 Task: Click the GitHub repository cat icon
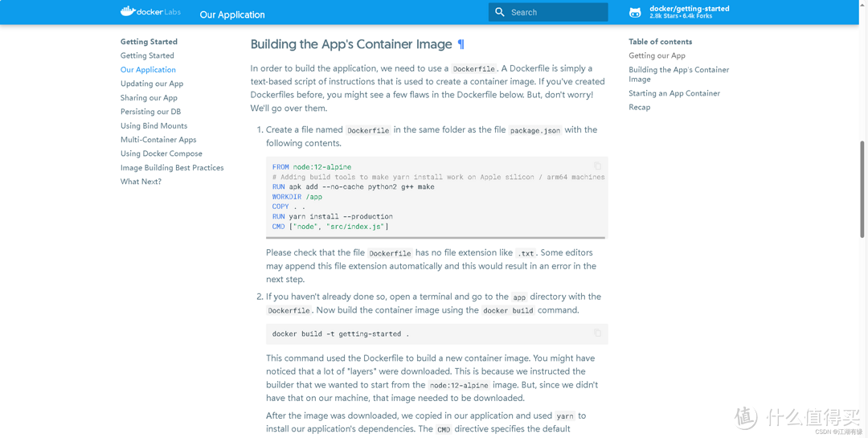coord(635,12)
